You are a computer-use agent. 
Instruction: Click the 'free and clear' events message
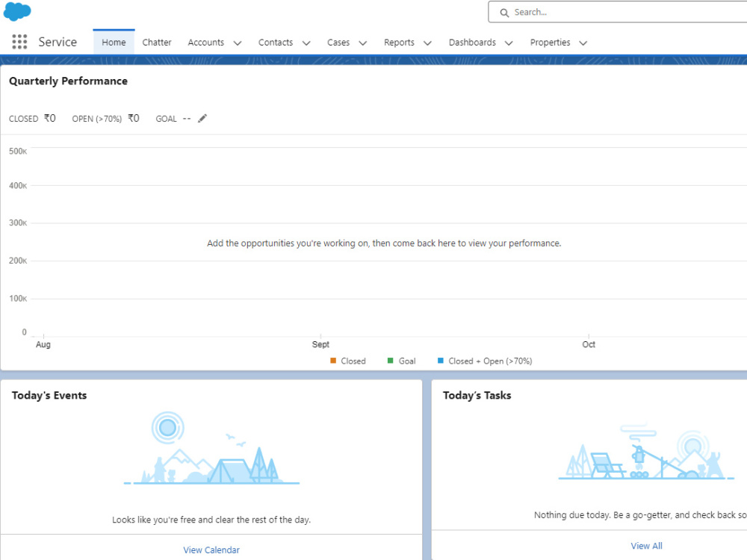tap(211, 520)
